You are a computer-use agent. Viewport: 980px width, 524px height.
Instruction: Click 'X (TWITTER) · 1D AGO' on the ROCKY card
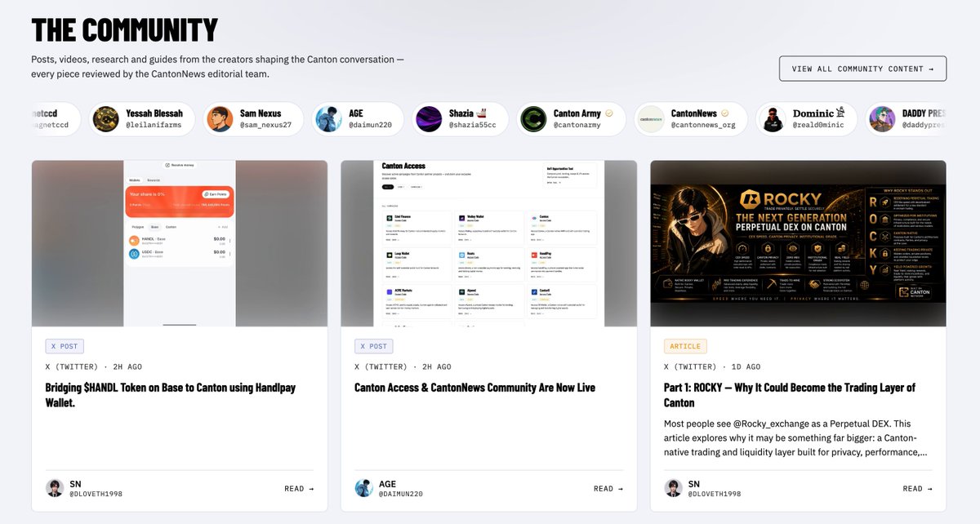(x=712, y=366)
